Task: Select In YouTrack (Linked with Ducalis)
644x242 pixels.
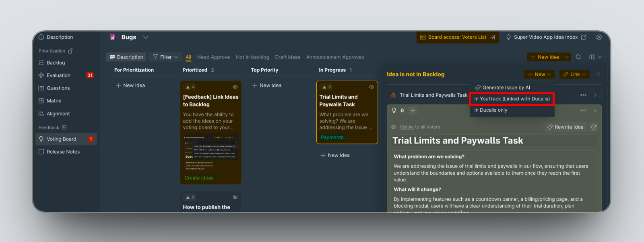Action: [x=512, y=99]
